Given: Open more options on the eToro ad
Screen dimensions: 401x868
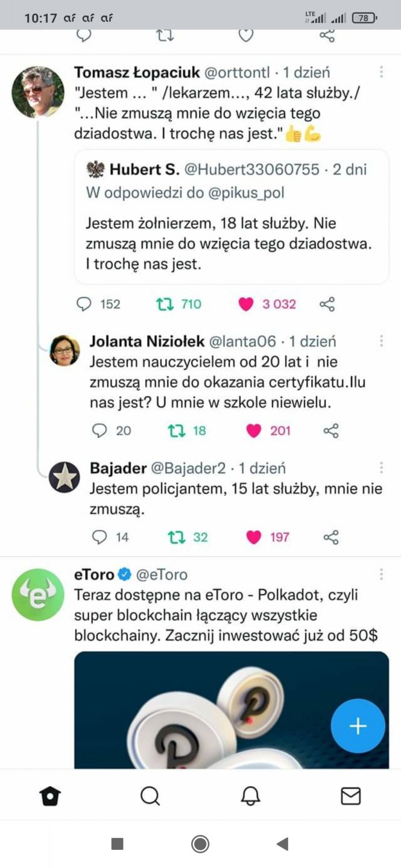Looking at the screenshot, I should (381, 574).
